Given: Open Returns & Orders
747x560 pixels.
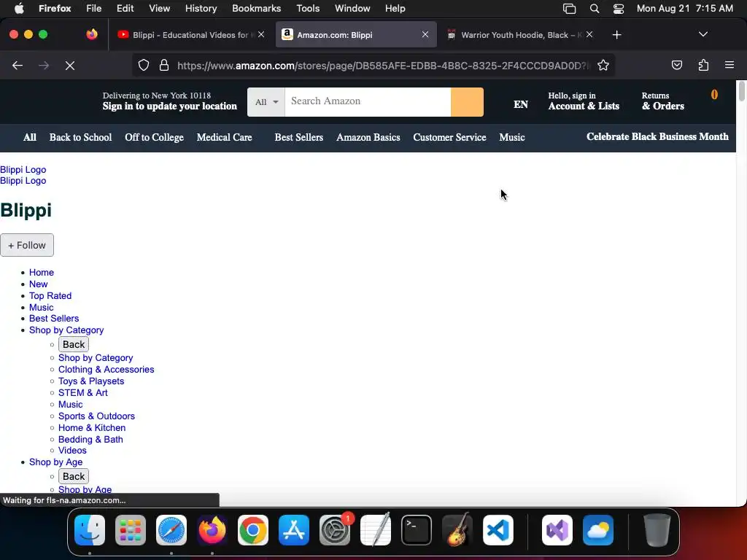Looking at the screenshot, I should coord(662,101).
